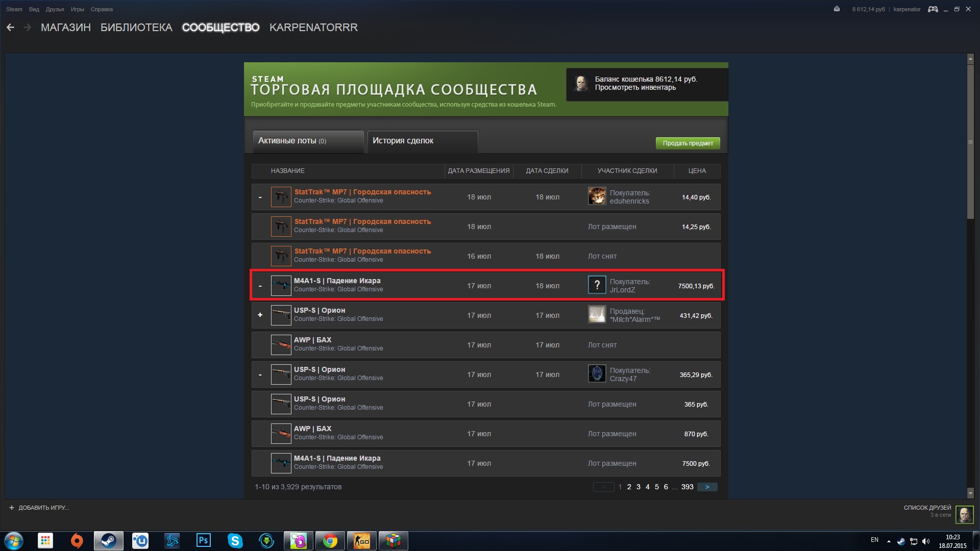980x551 pixels.
Task: Open the Игры menu
Action: [x=77, y=9]
